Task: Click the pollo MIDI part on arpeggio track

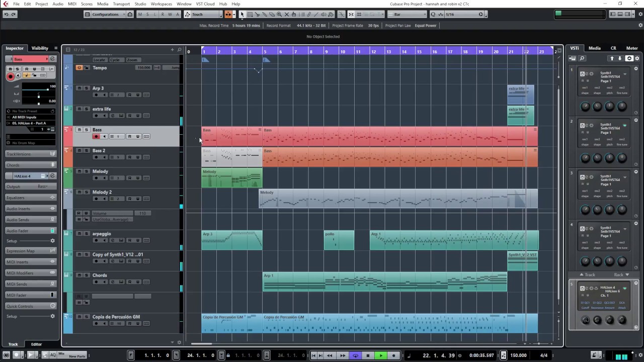Action: point(339,240)
